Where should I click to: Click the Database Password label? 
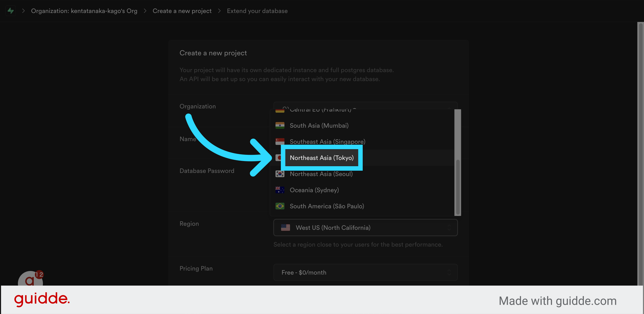click(x=207, y=171)
